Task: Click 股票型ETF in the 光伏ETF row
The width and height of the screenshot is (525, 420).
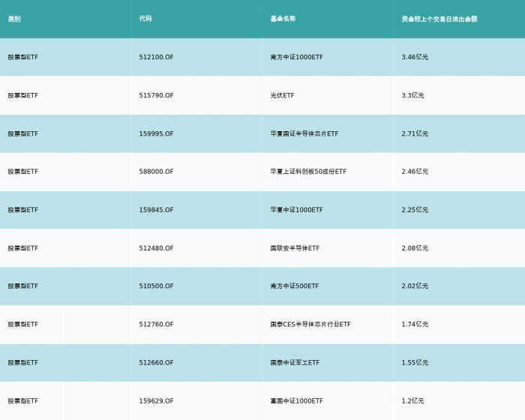Action: pos(23,95)
